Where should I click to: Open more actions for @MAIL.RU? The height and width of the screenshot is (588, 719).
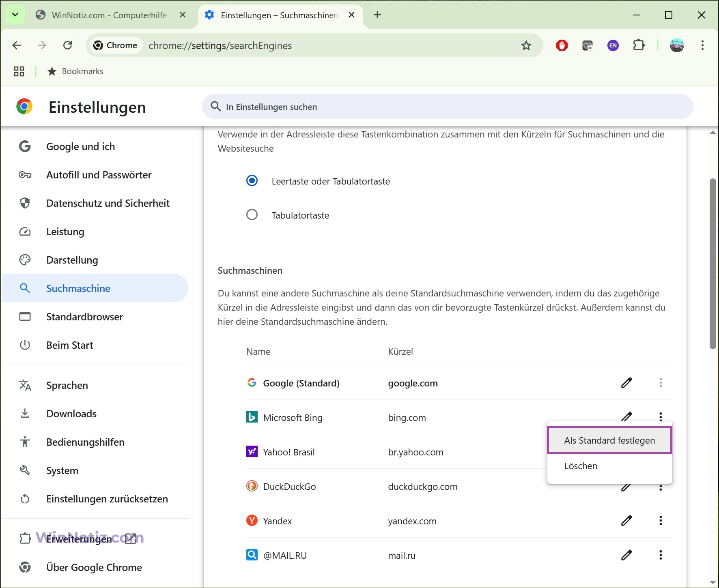coord(661,555)
